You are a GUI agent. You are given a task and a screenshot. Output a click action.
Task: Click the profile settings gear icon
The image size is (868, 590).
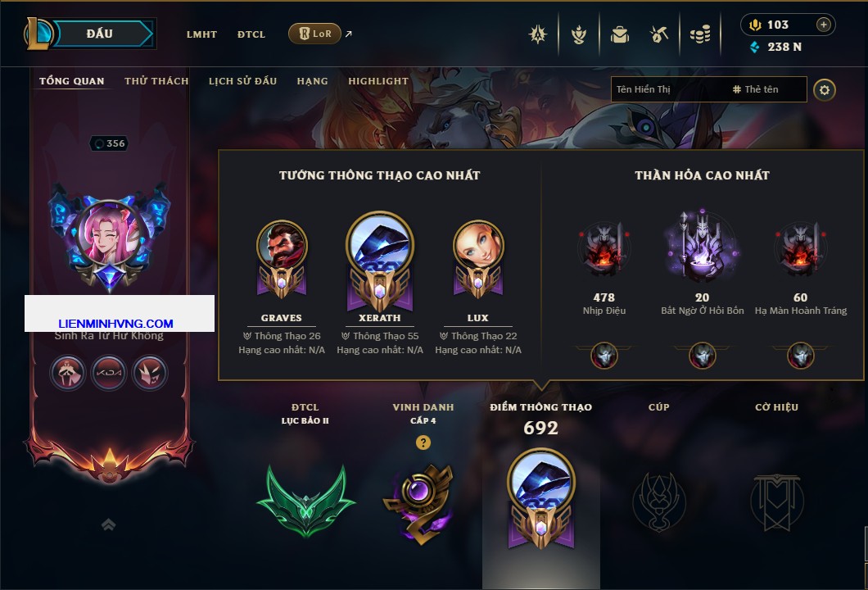825,90
